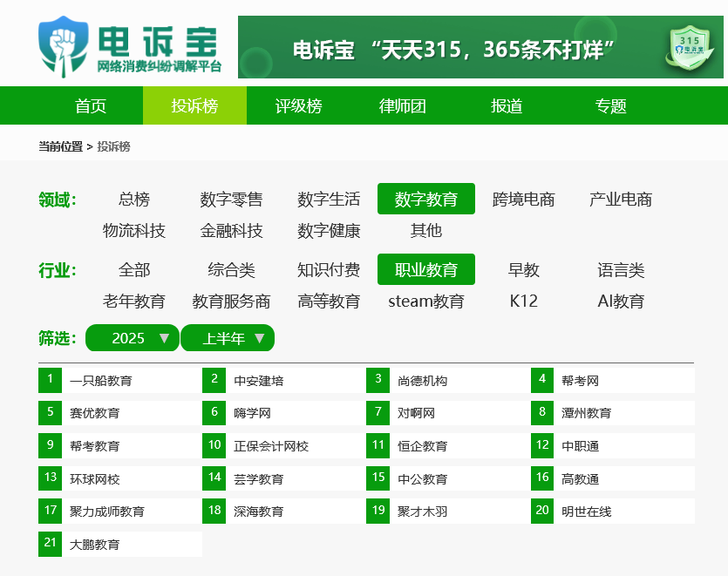Viewport: 728px width, 576px height.
Task: Open rank 10 entry 正保会计网校
Action: pos(284,446)
